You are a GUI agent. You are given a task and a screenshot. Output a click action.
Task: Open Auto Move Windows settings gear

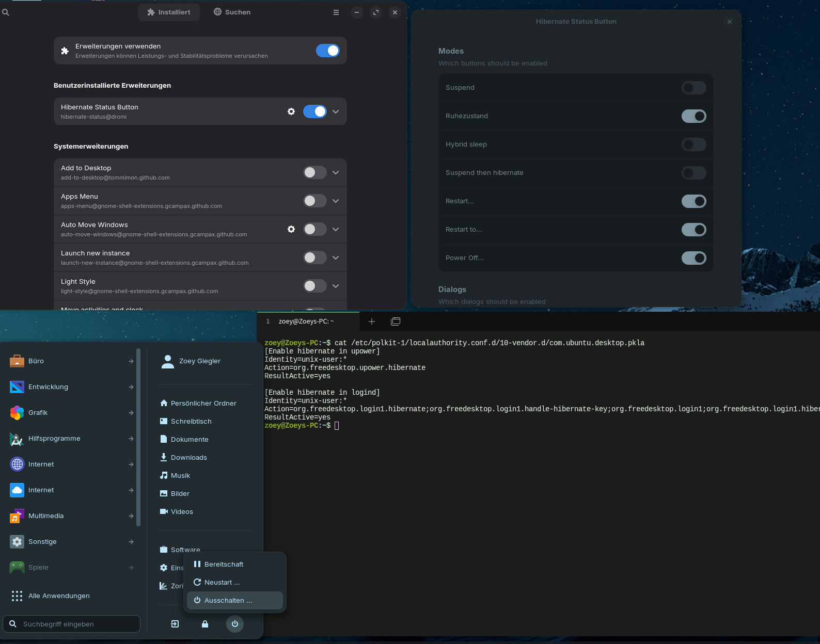click(291, 229)
